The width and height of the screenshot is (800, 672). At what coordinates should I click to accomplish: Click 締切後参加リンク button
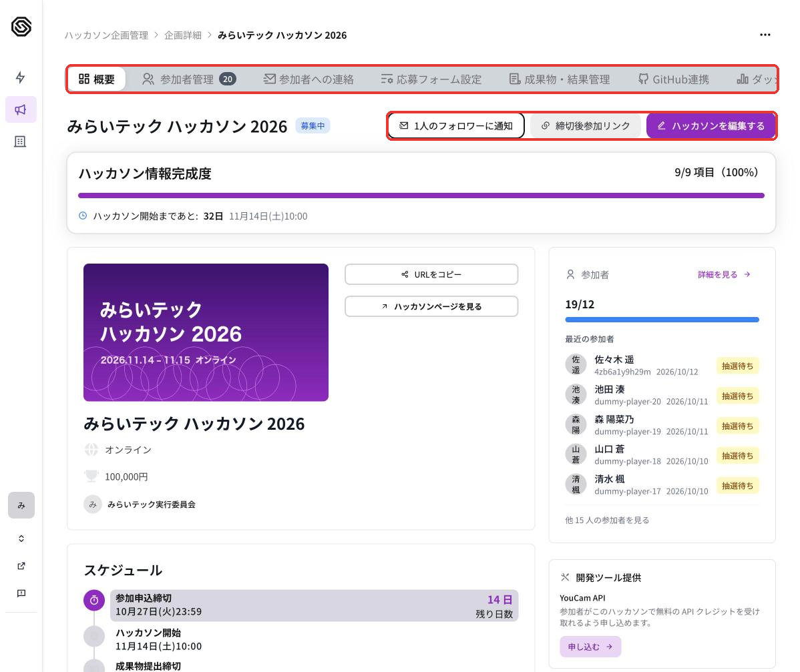point(585,126)
